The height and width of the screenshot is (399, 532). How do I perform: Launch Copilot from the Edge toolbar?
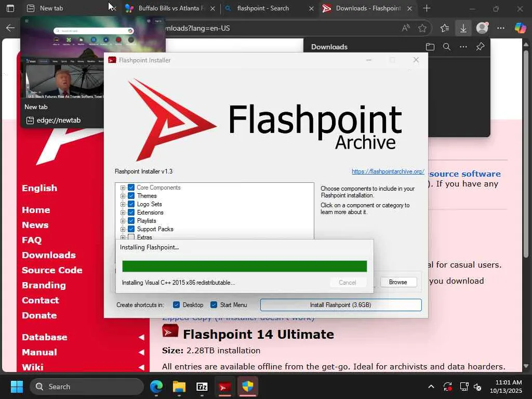[520, 28]
